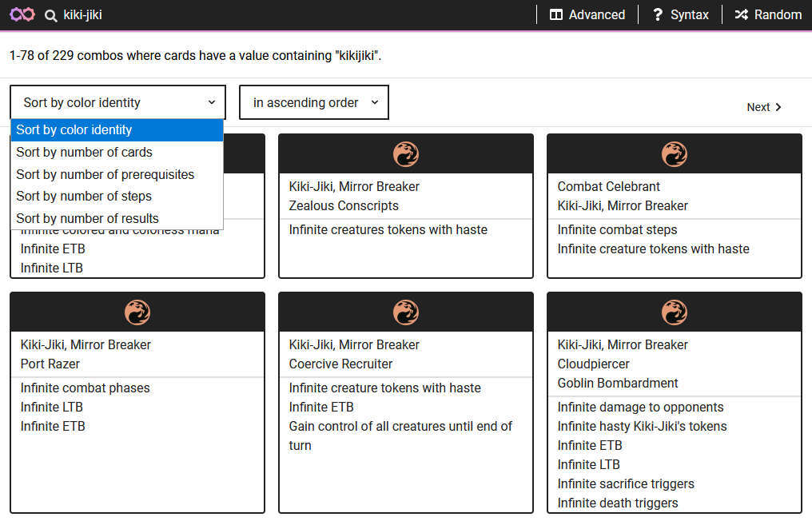This screenshot has height=521, width=812.
Task: Click red mana icon on Zealous Conscripts card
Action: (x=405, y=153)
